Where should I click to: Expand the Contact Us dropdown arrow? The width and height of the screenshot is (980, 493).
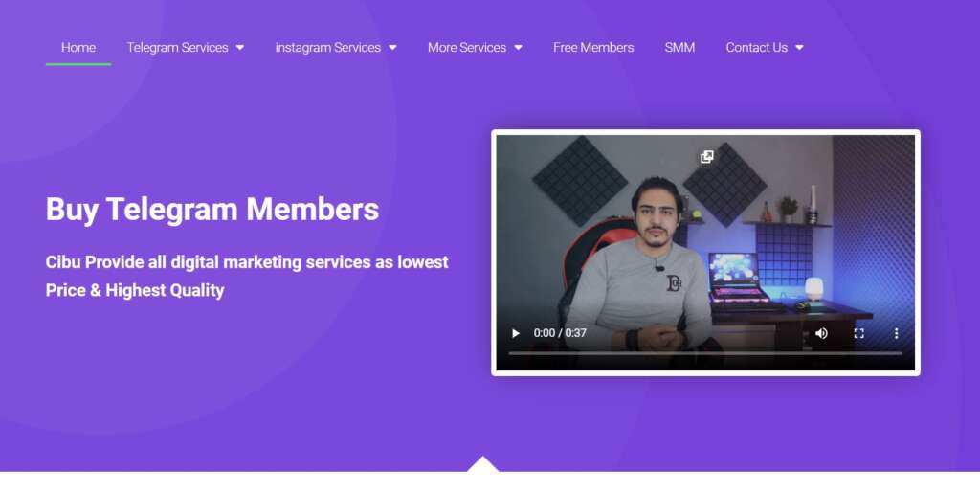pos(799,48)
